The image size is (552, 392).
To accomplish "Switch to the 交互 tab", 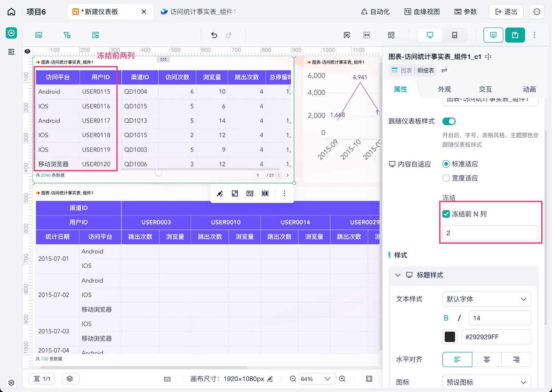I will (x=485, y=89).
